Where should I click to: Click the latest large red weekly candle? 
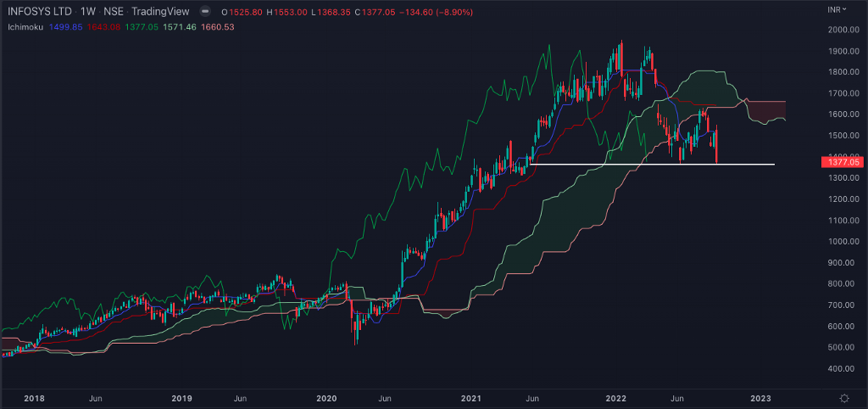[717, 147]
